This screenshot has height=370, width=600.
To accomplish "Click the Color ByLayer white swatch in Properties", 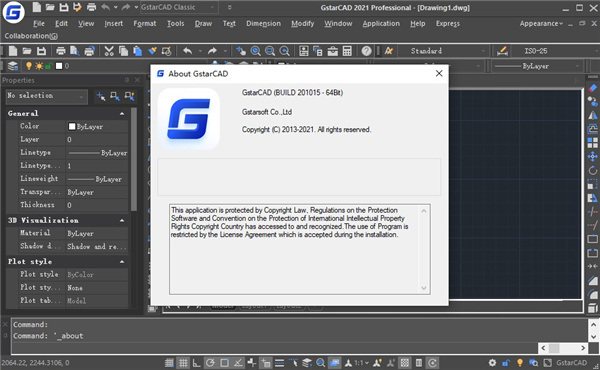I will pos(72,126).
